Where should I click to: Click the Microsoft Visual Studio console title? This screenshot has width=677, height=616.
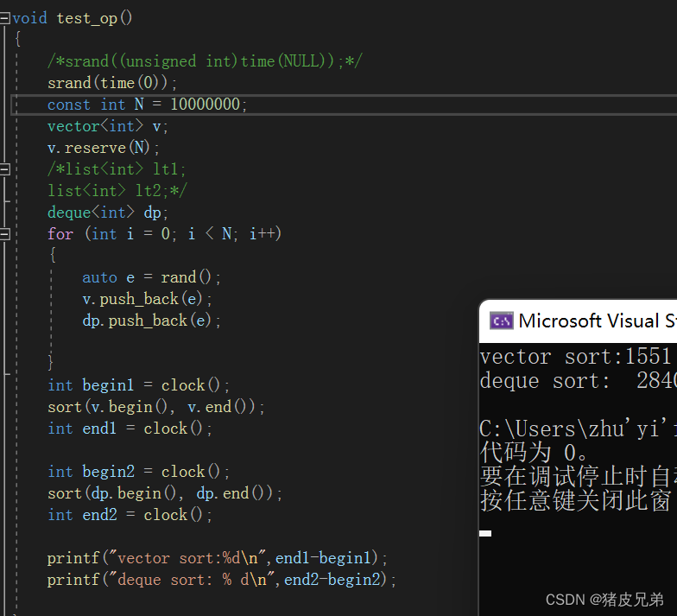[x=598, y=321]
